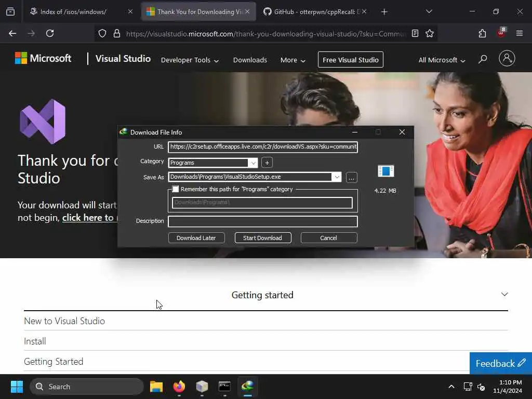Open the terminal taskbar icon

224,387
